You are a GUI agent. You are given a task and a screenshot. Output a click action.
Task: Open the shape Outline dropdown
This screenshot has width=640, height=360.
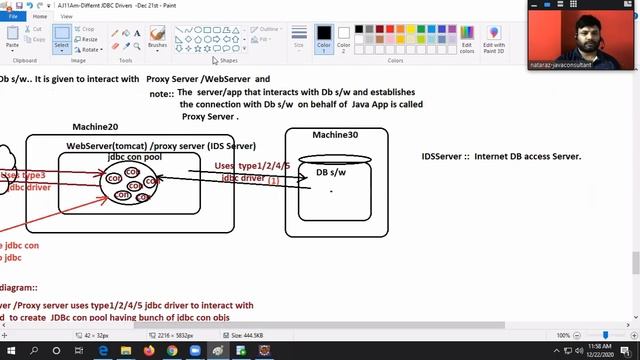click(266, 29)
